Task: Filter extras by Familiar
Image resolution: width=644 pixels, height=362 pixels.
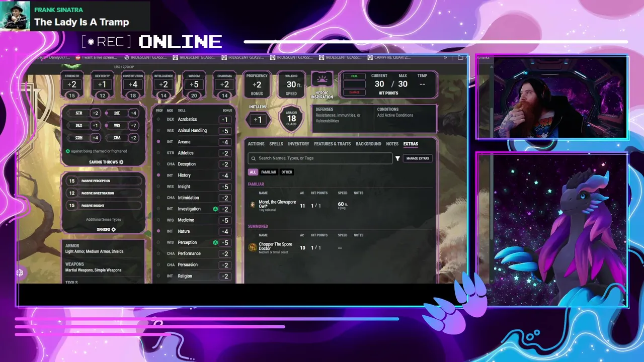Action: click(269, 172)
